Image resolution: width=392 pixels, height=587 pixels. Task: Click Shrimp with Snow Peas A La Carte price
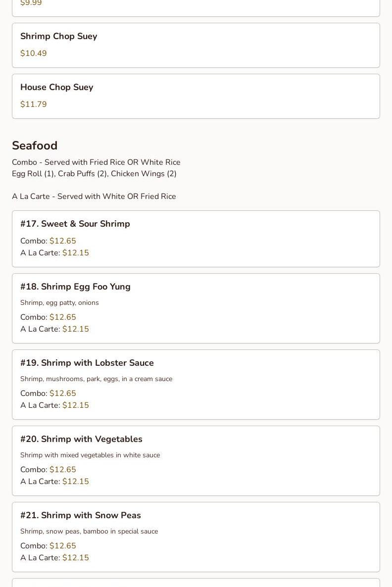click(x=75, y=558)
